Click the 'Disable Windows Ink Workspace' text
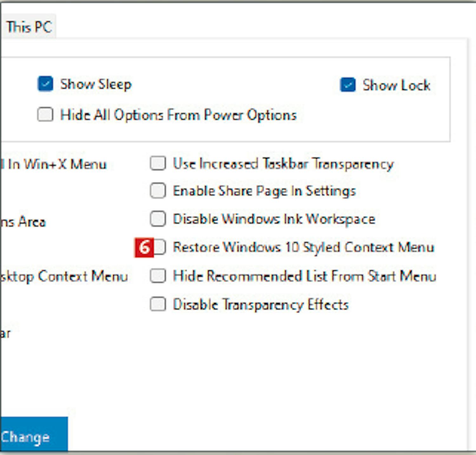Viewport: 476px width, 455px height. 274,219
